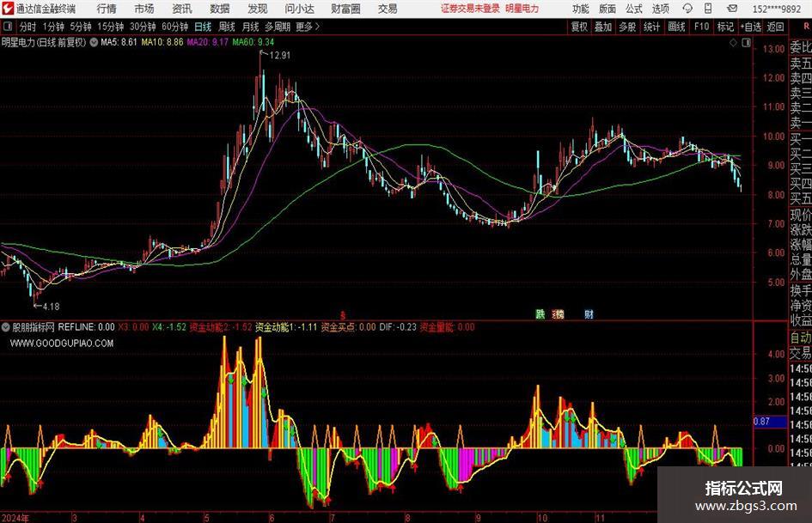Click the MA20: 9.17 indicator value

208,42
